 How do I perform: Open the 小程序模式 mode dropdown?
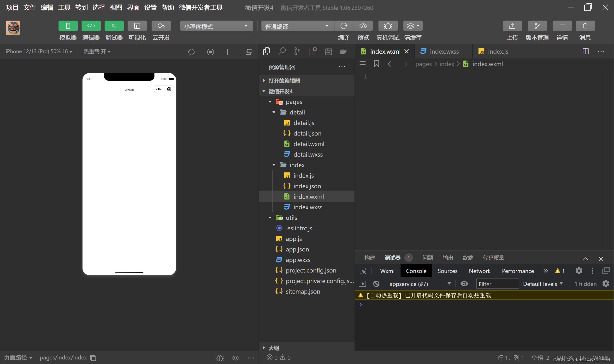tap(216, 26)
